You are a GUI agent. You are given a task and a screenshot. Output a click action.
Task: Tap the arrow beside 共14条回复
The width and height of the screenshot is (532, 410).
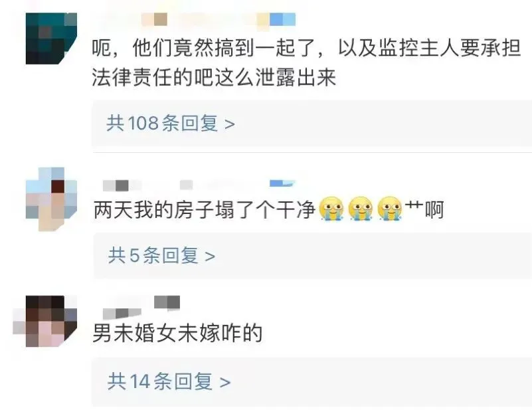click(x=225, y=383)
